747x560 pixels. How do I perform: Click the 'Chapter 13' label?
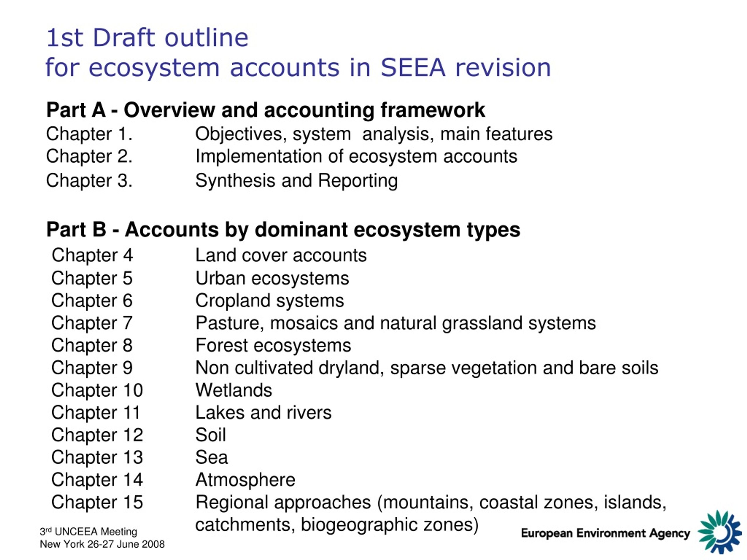coord(97,458)
